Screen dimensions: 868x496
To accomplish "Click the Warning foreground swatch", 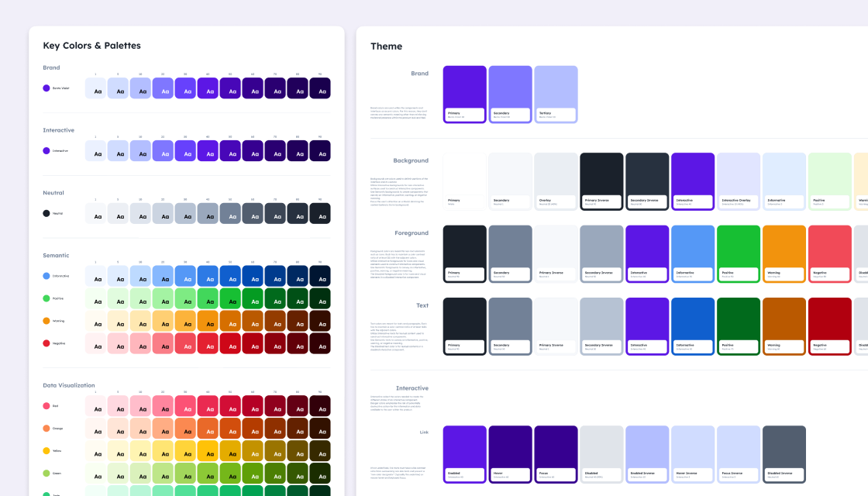I will (x=784, y=253).
